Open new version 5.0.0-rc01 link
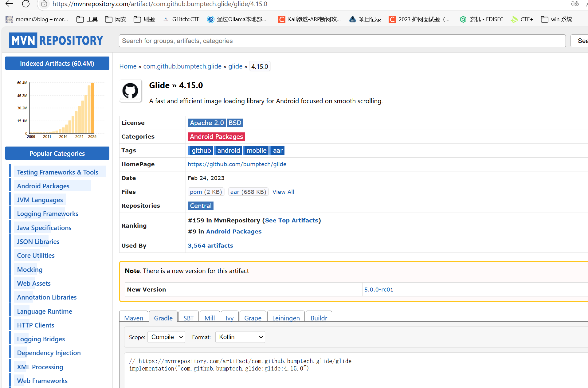Viewport: 588px width, 388px height. pos(378,289)
